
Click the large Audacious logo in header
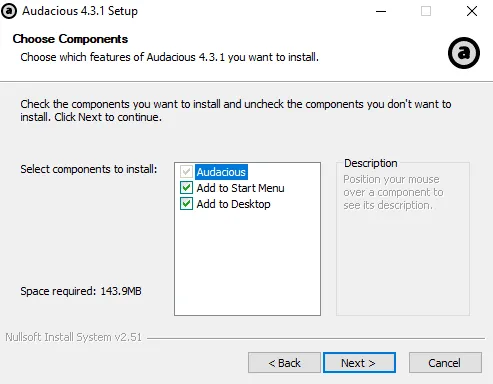[x=464, y=53]
